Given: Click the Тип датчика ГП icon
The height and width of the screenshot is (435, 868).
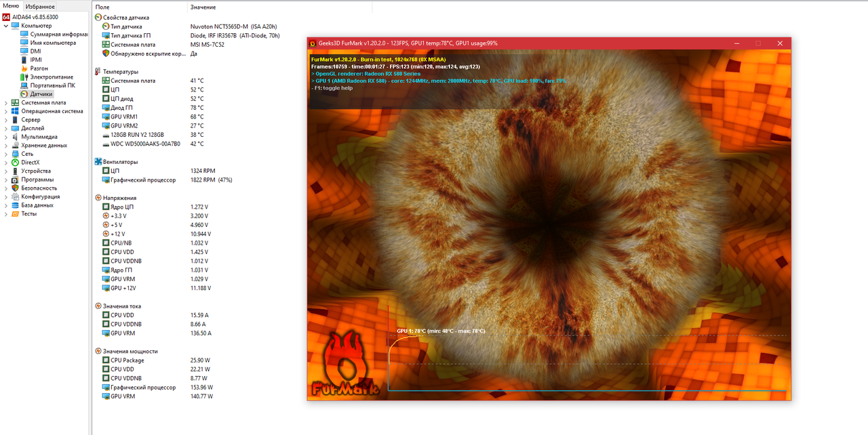Looking at the screenshot, I should coord(106,35).
